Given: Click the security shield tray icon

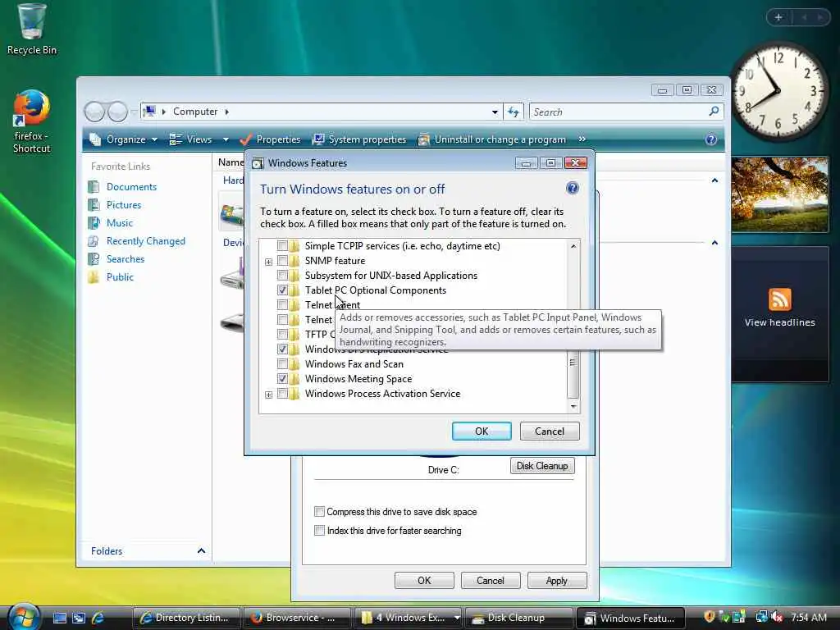Looking at the screenshot, I should [710, 617].
